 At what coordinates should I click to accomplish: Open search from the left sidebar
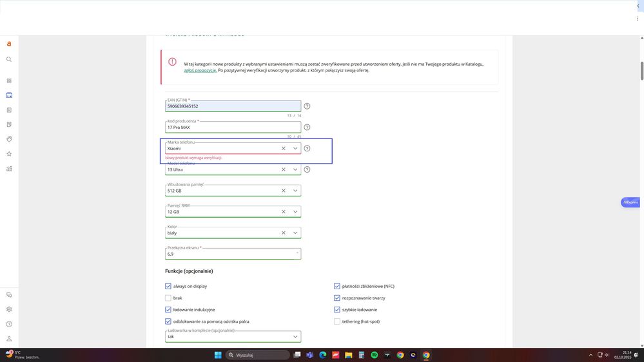coord(9,59)
